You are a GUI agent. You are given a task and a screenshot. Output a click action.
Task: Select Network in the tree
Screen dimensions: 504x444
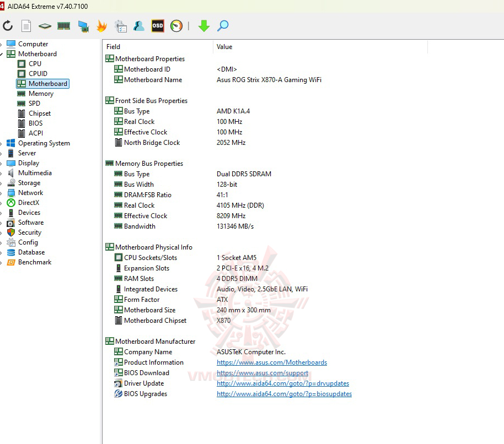click(x=30, y=193)
